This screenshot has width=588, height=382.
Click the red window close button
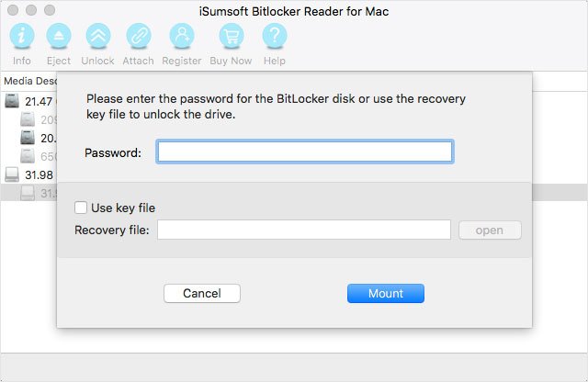13,10
